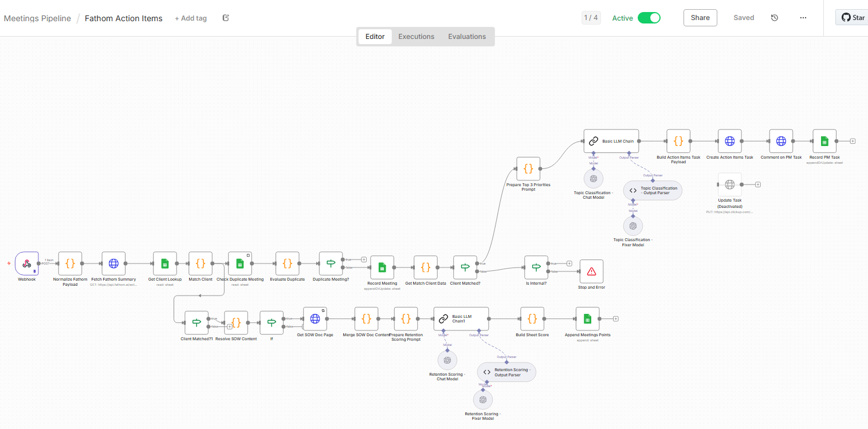868x429 pixels.
Task: Open the Fetch Fathom Summary HTTP node
Action: click(x=113, y=263)
